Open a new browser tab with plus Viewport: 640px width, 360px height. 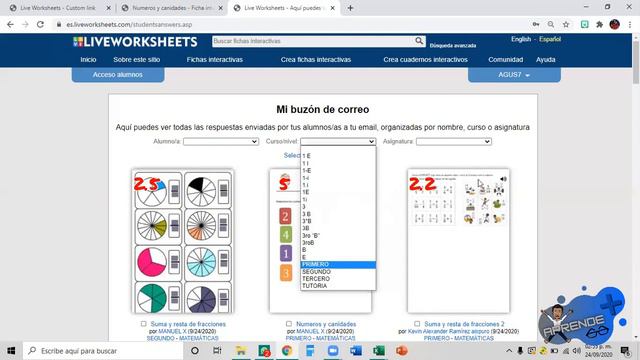pos(350,8)
